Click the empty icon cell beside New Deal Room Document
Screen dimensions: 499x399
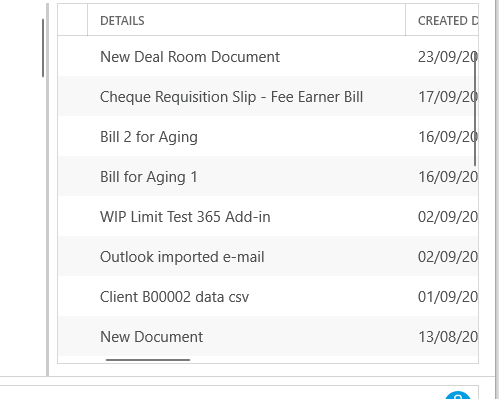pyautogui.click(x=73, y=56)
